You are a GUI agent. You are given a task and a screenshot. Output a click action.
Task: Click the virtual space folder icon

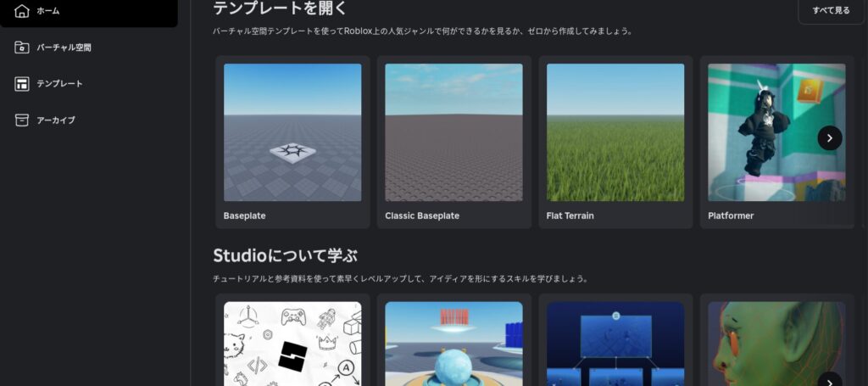click(21, 48)
